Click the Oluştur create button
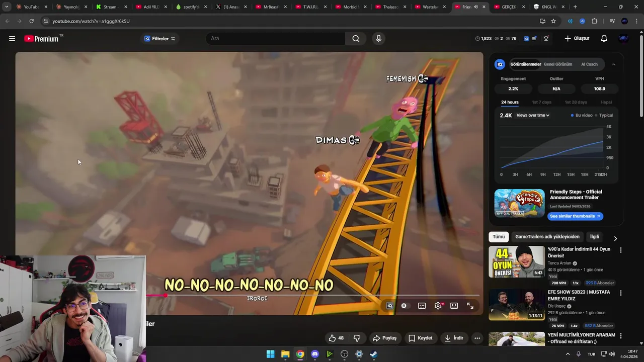The width and height of the screenshot is (644, 362). click(x=577, y=39)
